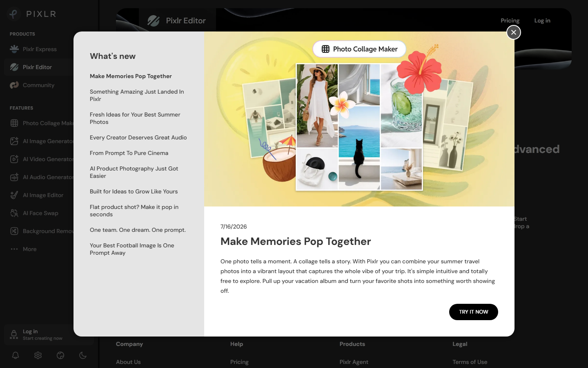Viewport: 588px width, 368px height.
Task: Open 'Built for Ideas to Grow Like Yours'
Action: point(134,191)
